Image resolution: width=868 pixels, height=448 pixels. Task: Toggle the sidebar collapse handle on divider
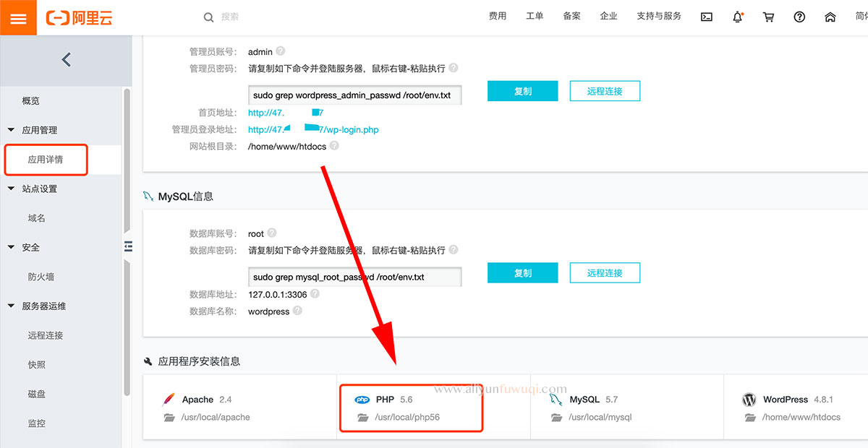[129, 246]
